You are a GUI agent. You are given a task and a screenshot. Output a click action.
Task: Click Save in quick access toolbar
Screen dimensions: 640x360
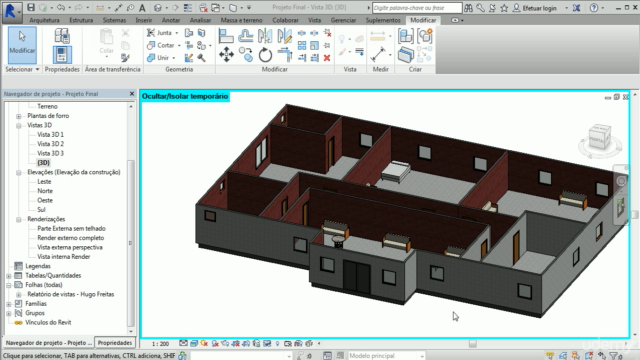click(x=31, y=7)
